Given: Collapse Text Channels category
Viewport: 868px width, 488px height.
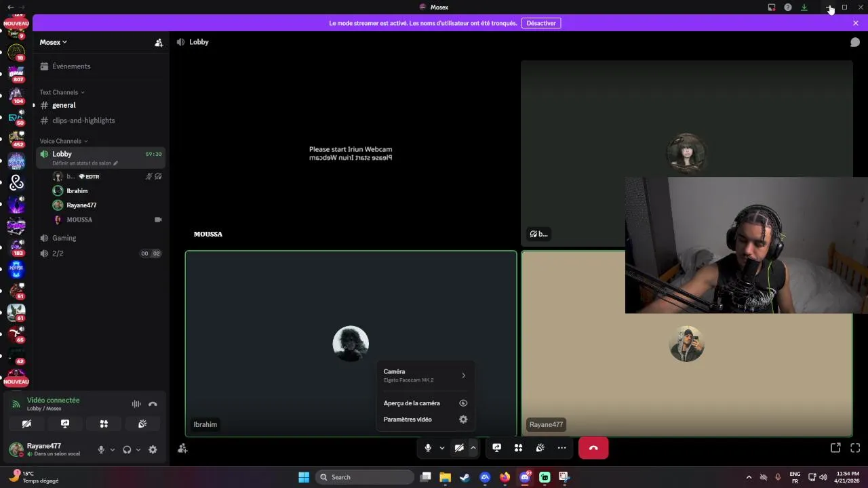Looking at the screenshot, I should click(62, 92).
